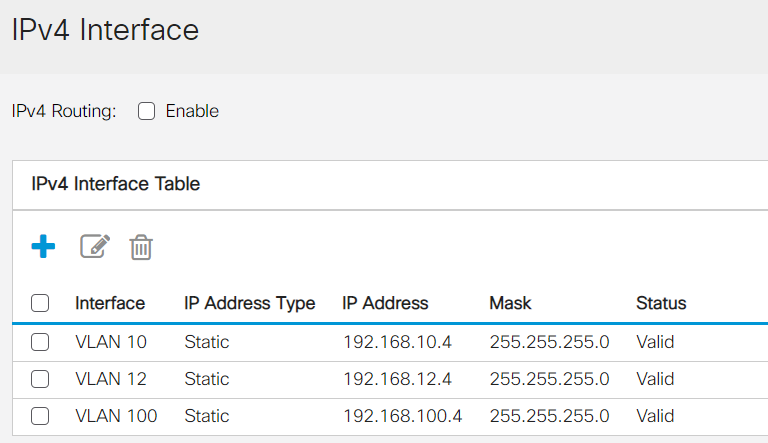This screenshot has height=443, width=768.
Task: Click the Mask column header
Action: [510, 303]
